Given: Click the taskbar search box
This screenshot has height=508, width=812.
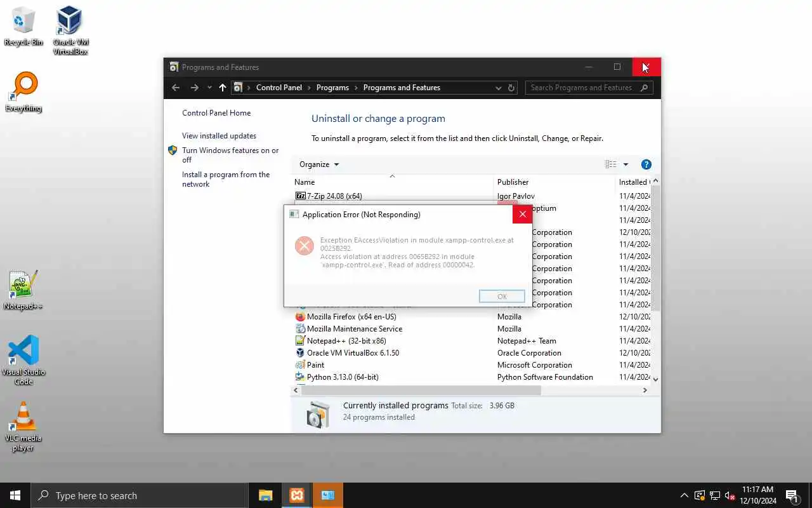Looking at the screenshot, I should pyautogui.click(x=140, y=495).
